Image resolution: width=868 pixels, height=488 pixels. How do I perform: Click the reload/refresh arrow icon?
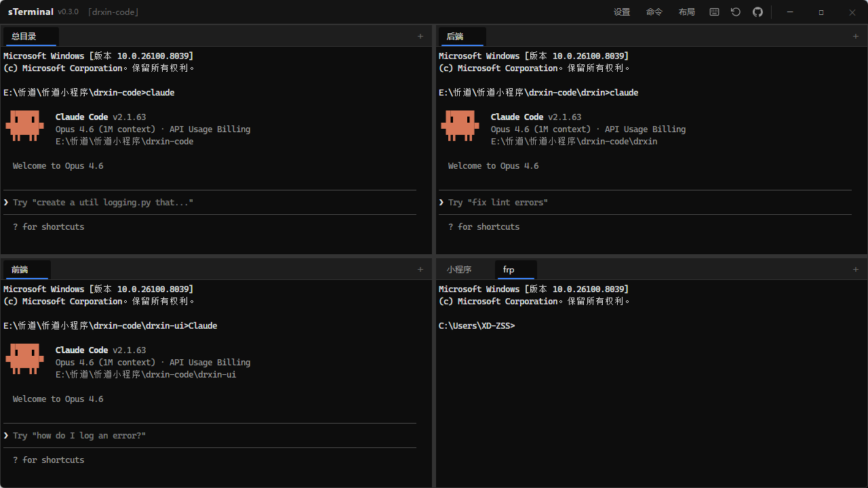tap(736, 12)
